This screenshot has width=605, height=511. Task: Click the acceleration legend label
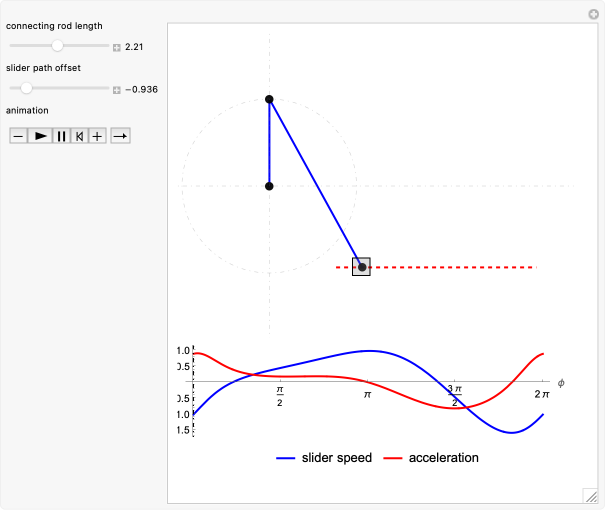(443, 458)
